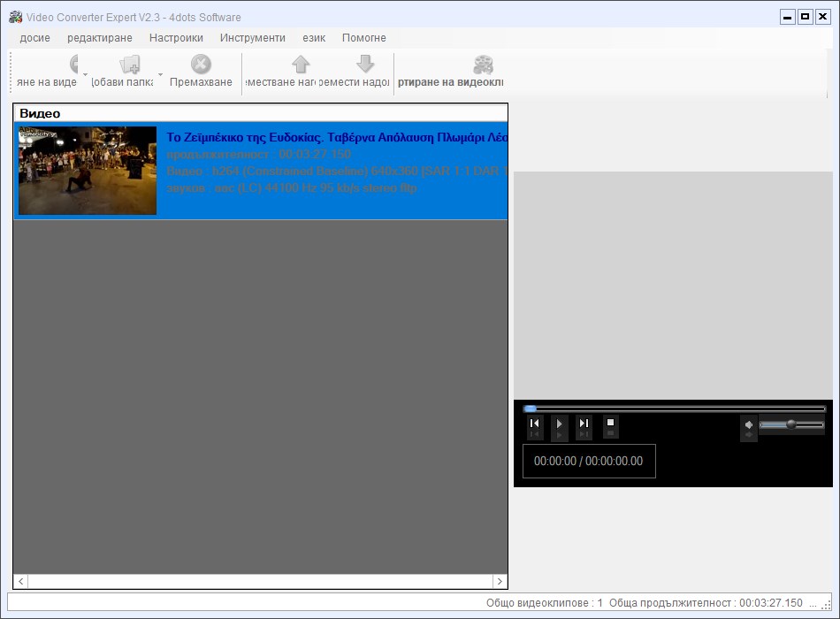
Task: Click the volume slider knob
Action: [790, 424]
